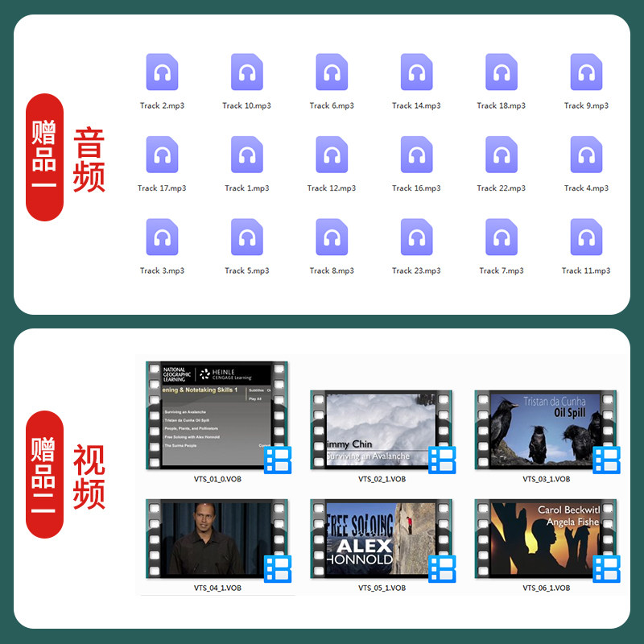This screenshot has height=644, width=644.
Task: Click the file name VTS_01_0.VOB
Action: coord(217,479)
